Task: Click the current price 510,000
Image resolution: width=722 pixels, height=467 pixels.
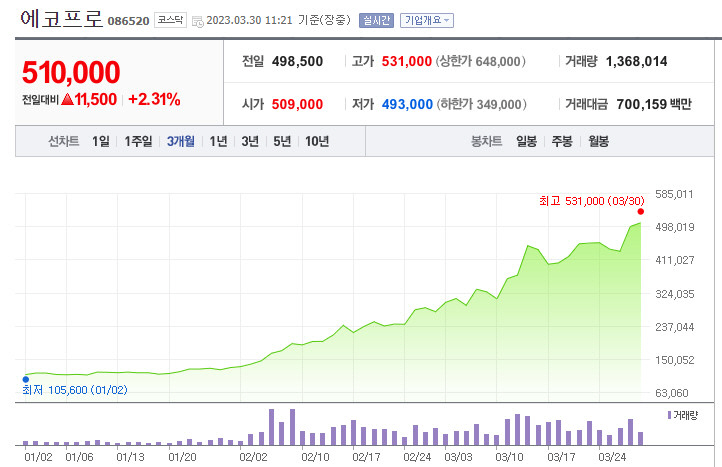Action: click(x=71, y=72)
